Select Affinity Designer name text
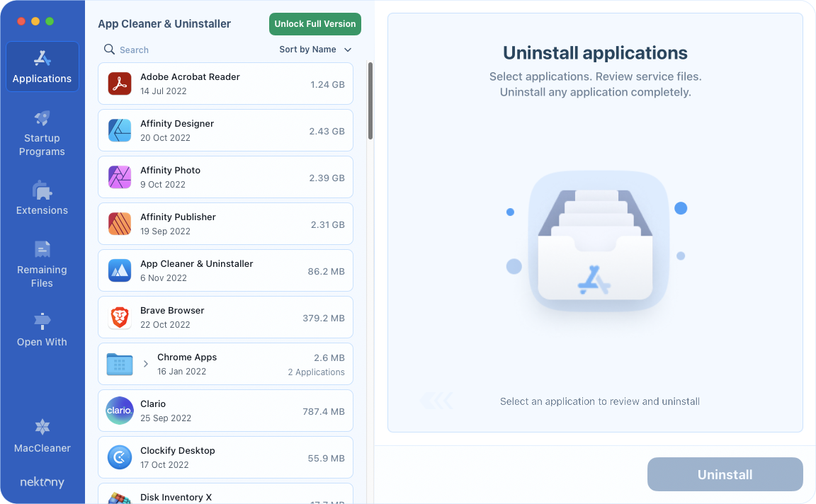 pos(177,124)
